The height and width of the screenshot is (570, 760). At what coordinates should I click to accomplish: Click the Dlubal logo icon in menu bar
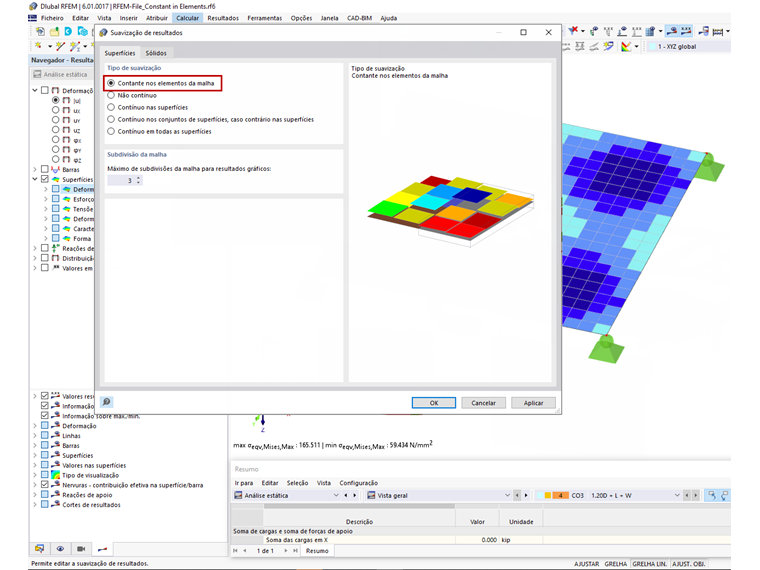pos(32,18)
